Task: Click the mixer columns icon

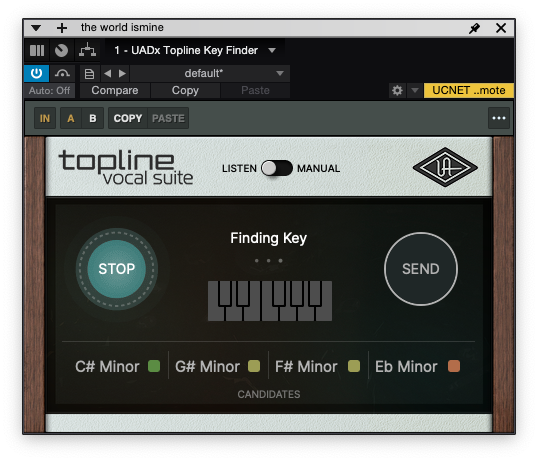Action: [37, 50]
